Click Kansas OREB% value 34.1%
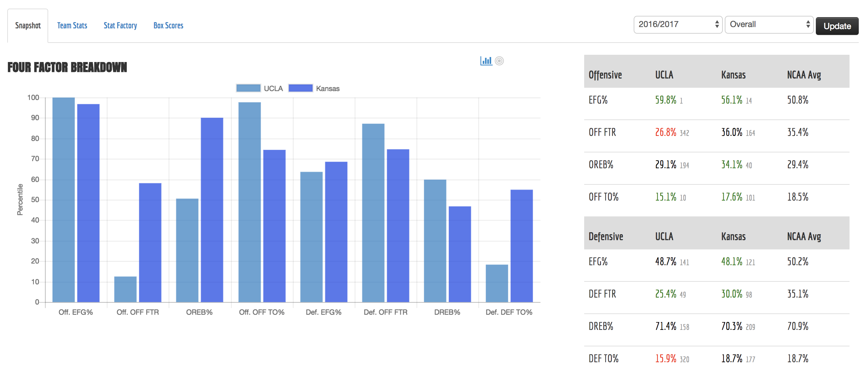 [732, 165]
